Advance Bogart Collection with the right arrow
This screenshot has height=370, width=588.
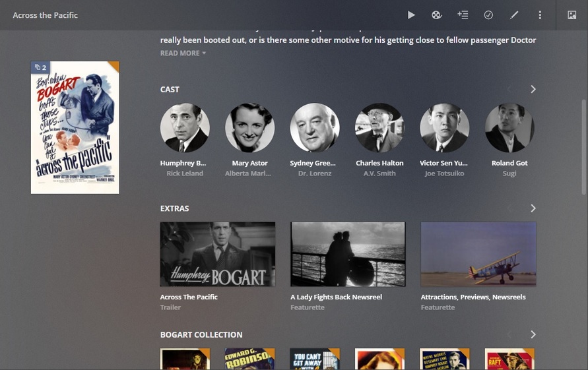click(x=533, y=334)
